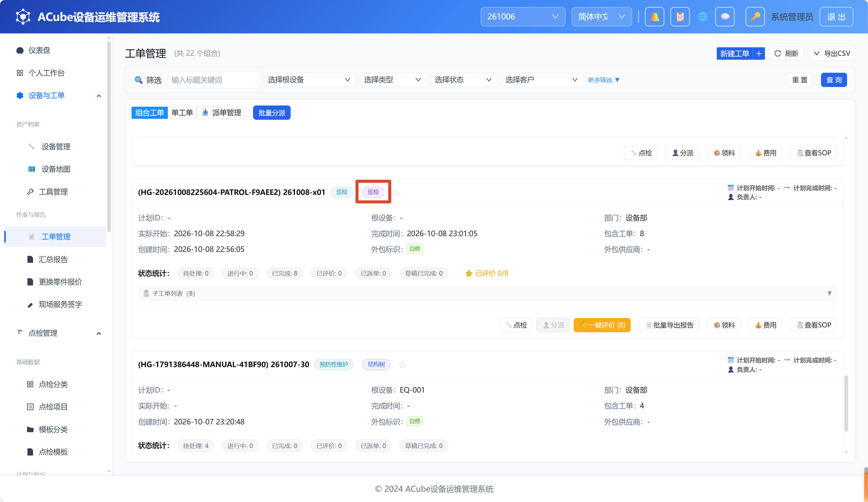Click the 批量分派 button
This screenshot has height=502, width=868.
272,113
